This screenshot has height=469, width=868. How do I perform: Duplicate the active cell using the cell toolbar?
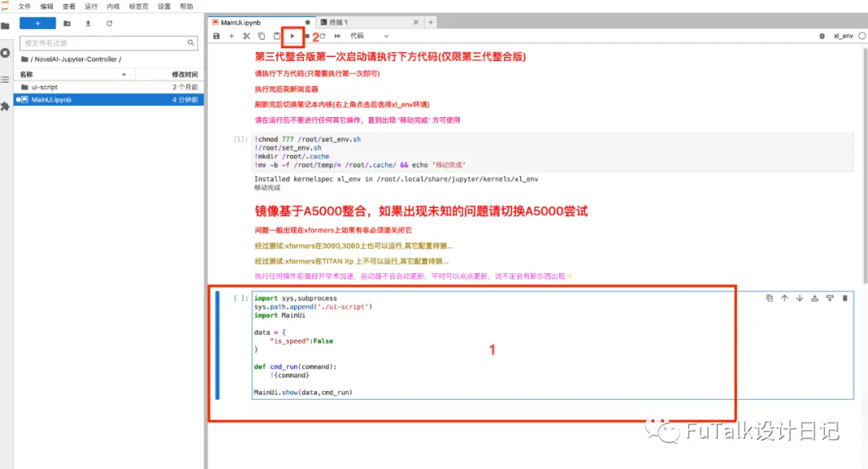[x=769, y=298]
